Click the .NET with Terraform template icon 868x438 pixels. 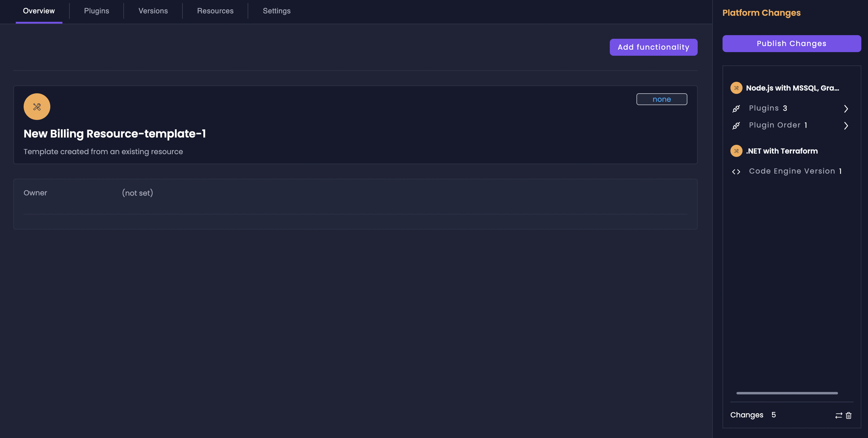(736, 151)
